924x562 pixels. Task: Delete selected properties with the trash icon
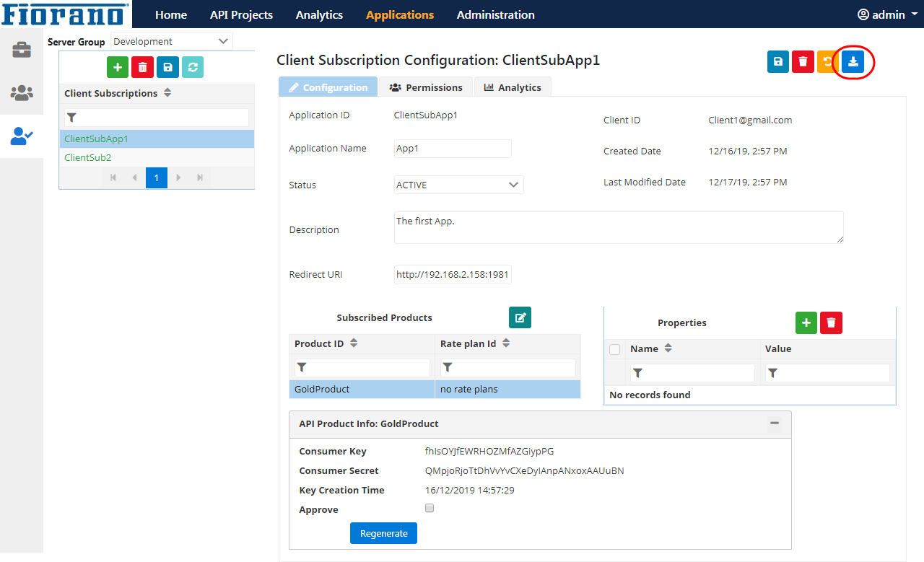coord(832,323)
